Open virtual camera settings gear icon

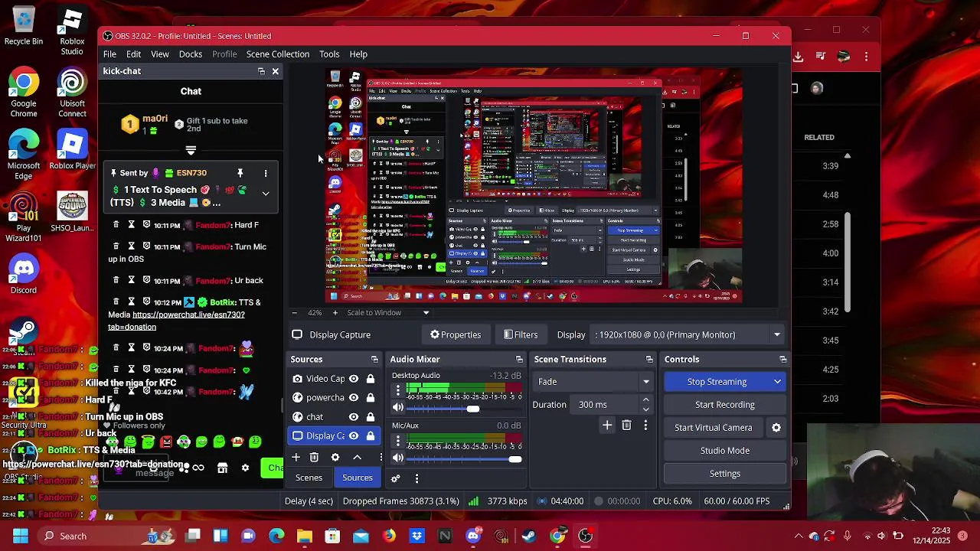pos(776,428)
